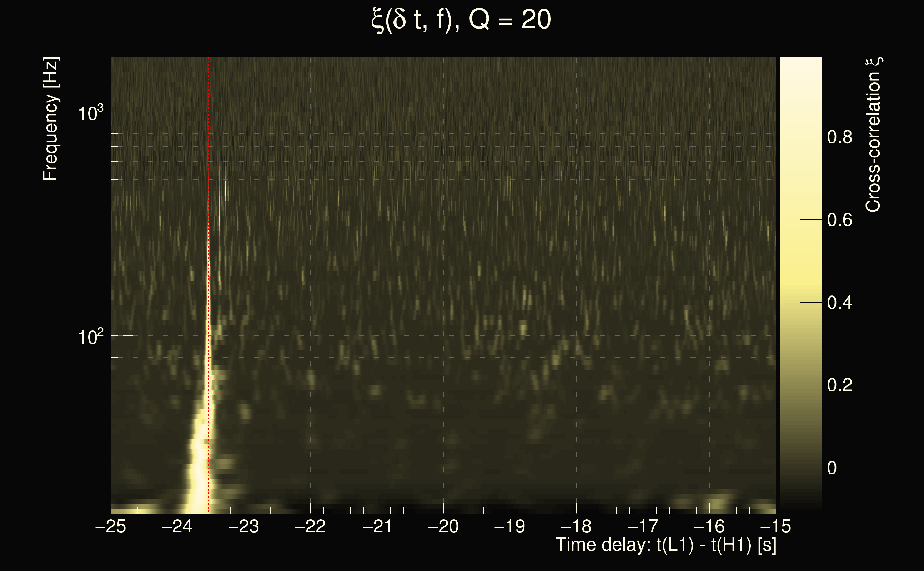This screenshot has height=571, width=924.
Task: Click the 0 colorbar tick label
Action: [832, 468]
